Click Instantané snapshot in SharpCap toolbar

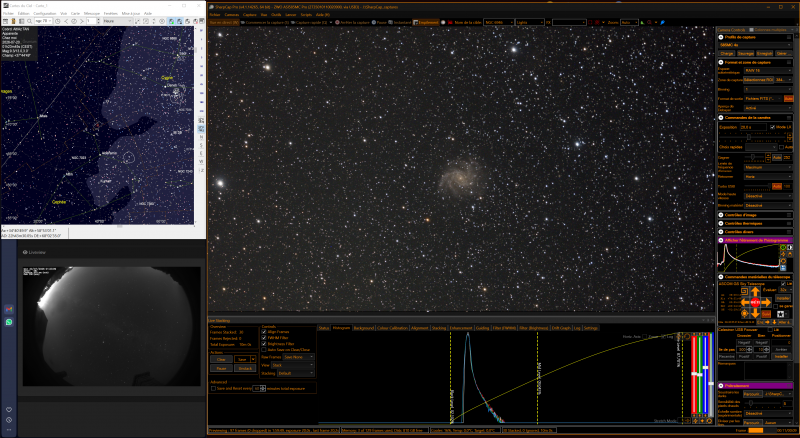click(399, 22)
